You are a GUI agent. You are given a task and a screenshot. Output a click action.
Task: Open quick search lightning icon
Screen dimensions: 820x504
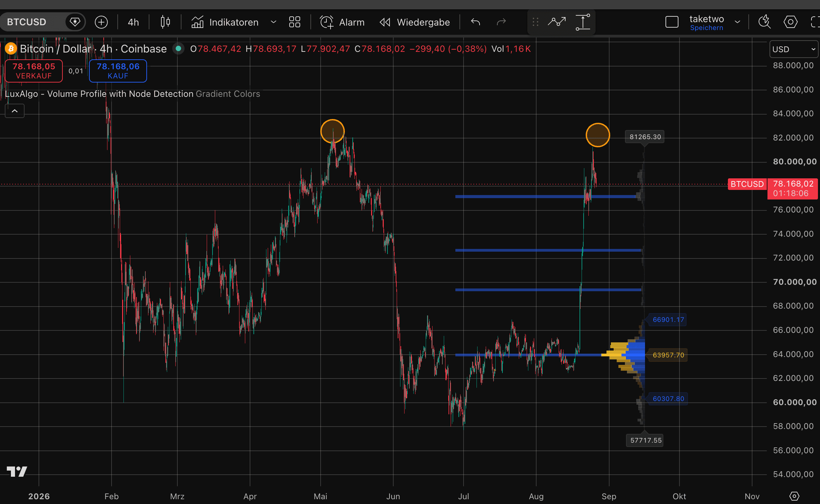coord(764,22)
